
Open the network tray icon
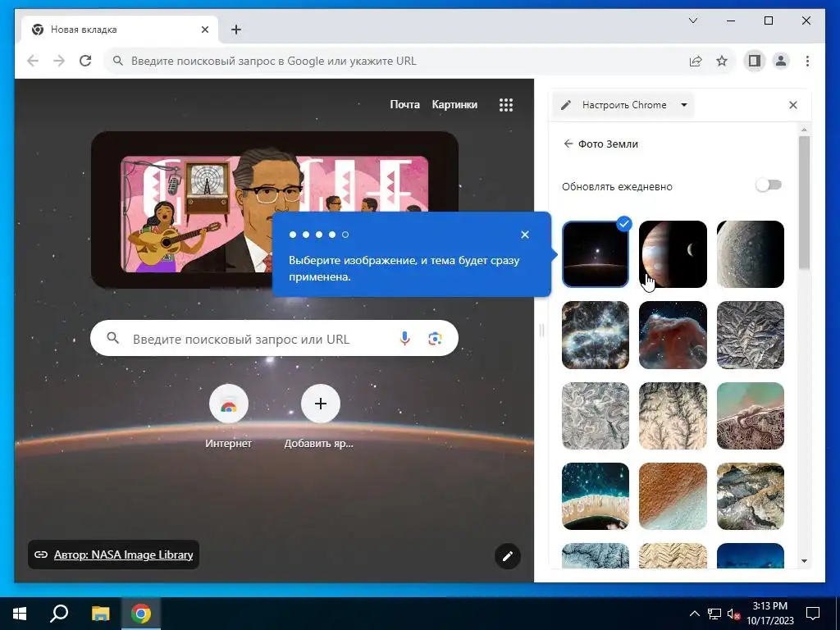[x=714, y=614]
